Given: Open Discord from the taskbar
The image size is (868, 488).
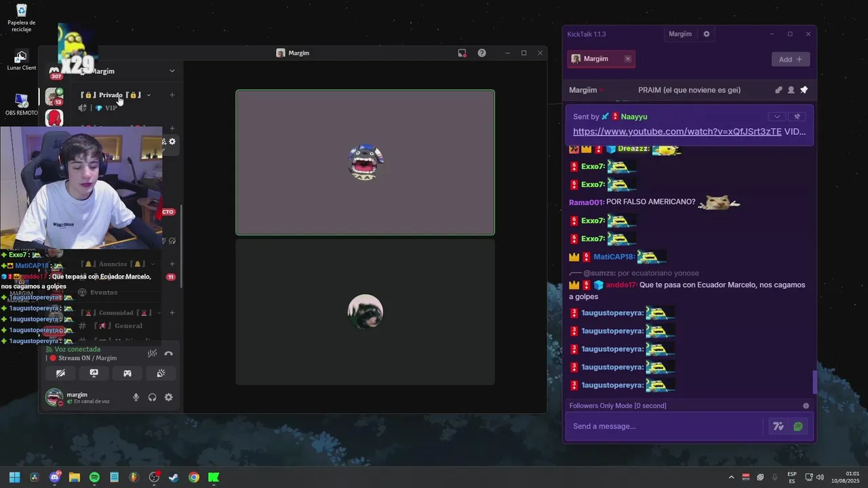Looking at the screenshot, I should tap(55, 477).
